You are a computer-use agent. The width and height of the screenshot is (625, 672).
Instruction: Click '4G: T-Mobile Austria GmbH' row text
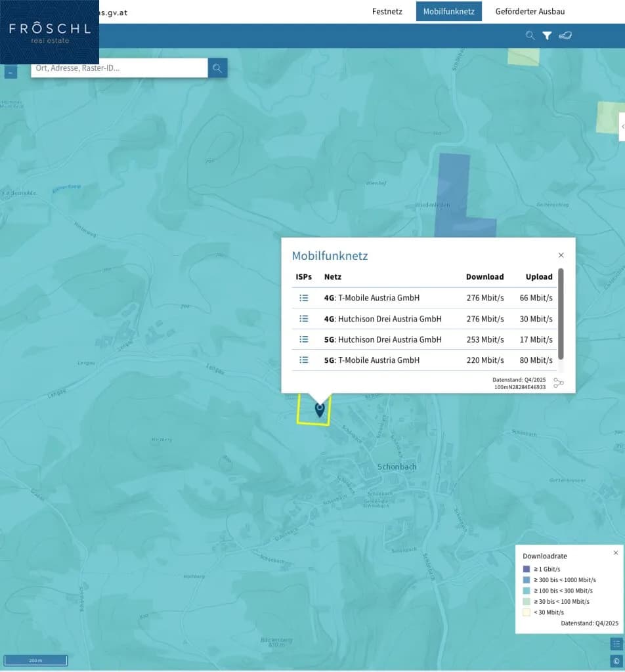372,298
